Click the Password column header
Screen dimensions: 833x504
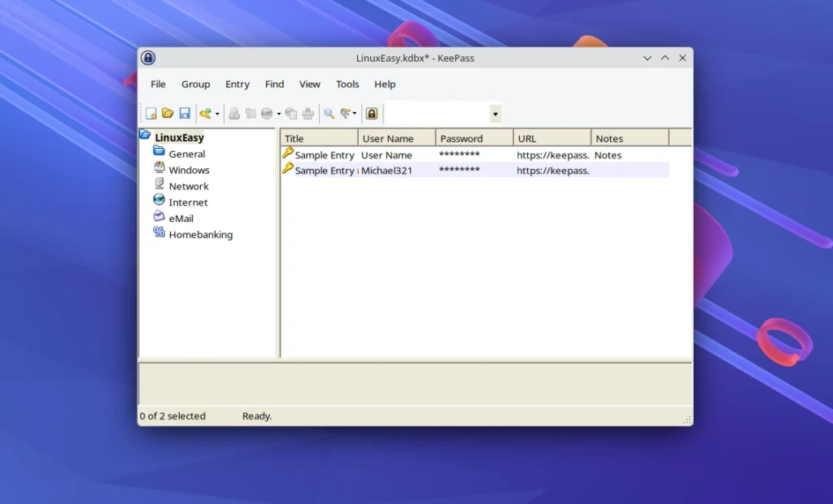click(462, 137)
